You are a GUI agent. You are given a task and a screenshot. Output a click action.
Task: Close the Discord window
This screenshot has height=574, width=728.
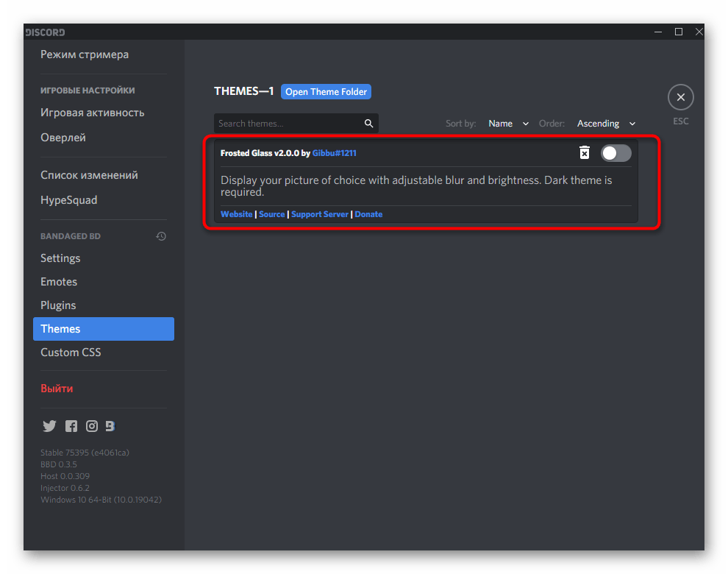(699, 32)
